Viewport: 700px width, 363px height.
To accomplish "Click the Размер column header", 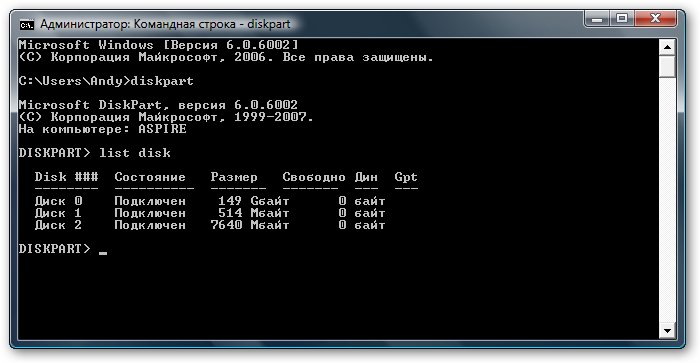I will click(x=234, y=177).
